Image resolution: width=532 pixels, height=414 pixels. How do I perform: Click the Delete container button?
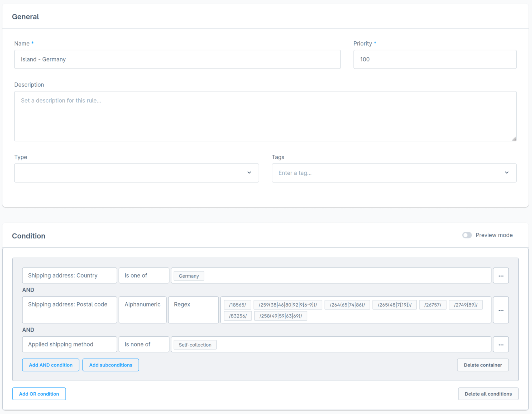click(483, 365)
